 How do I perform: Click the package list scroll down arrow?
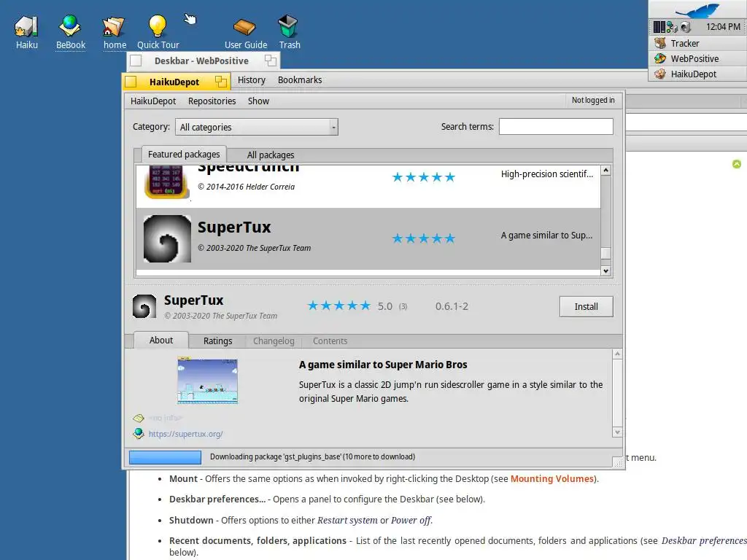point(605,271)
